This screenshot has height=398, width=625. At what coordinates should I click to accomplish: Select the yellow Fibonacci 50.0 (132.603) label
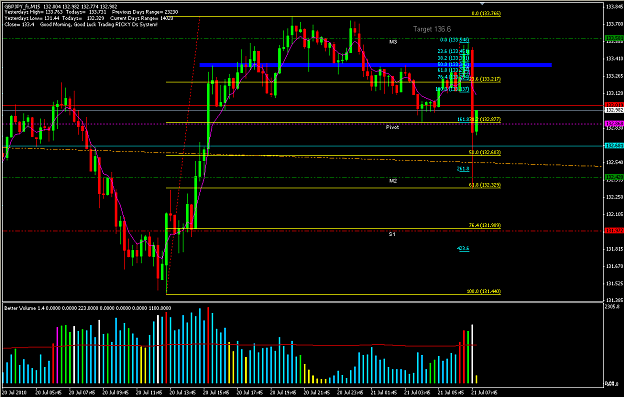pos(485,152)
